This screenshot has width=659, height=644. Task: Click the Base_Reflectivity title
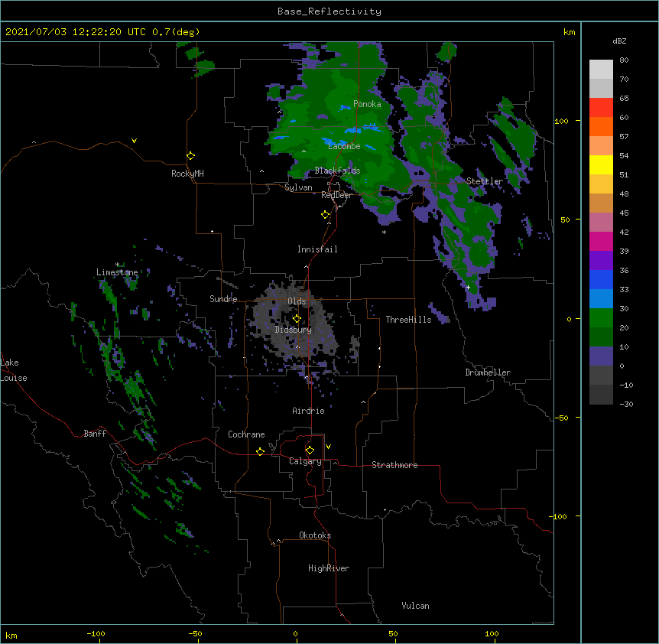(329, 11)
